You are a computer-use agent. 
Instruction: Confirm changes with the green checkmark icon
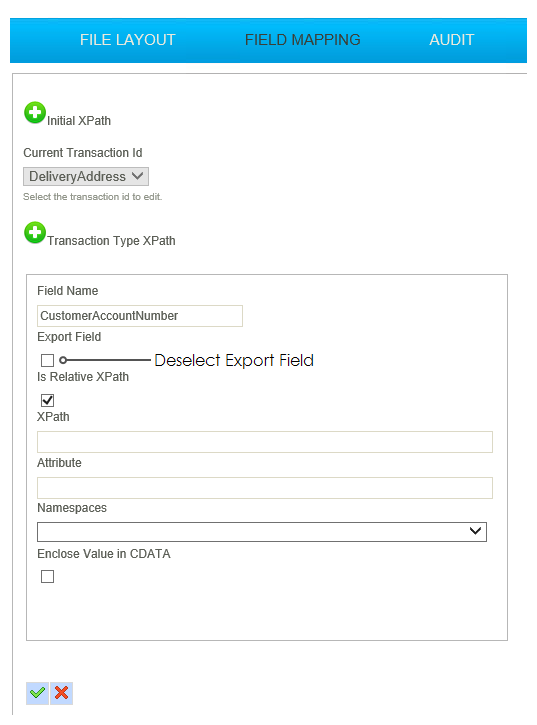point(37,693)
